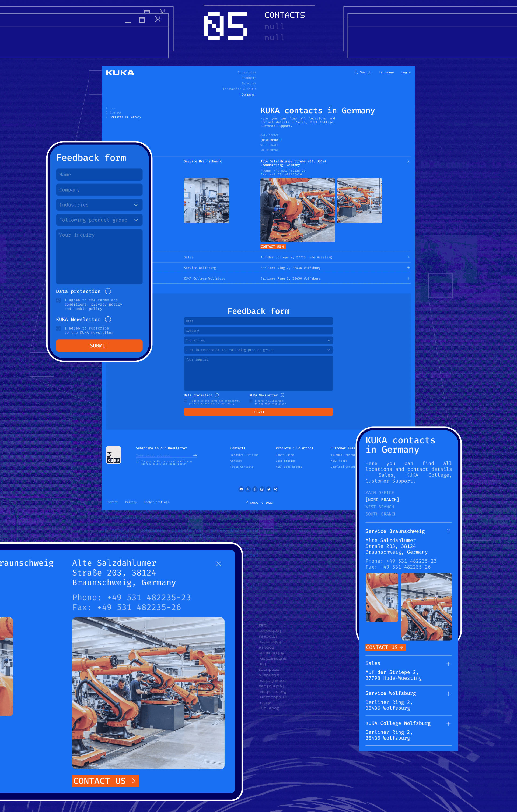Open Following product group dropdown

click(x=99, y=220)
